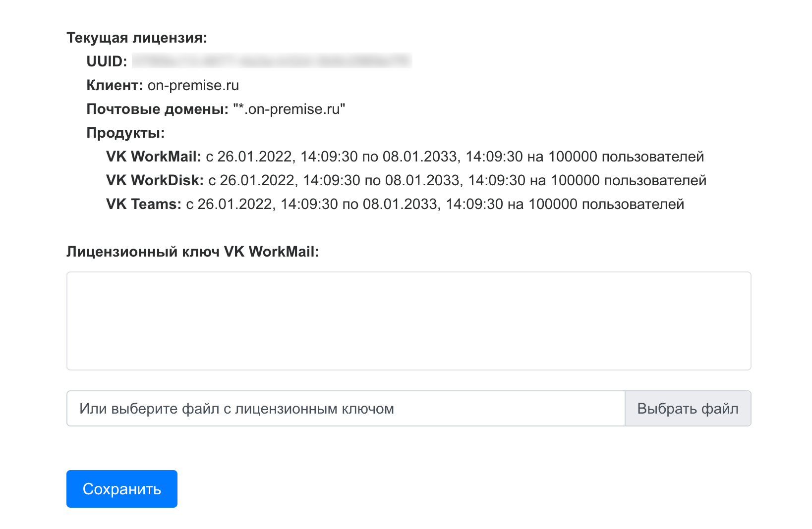The image size is (812, 529).
Task: Click the license key text area
Action: (x=408, y=320)
